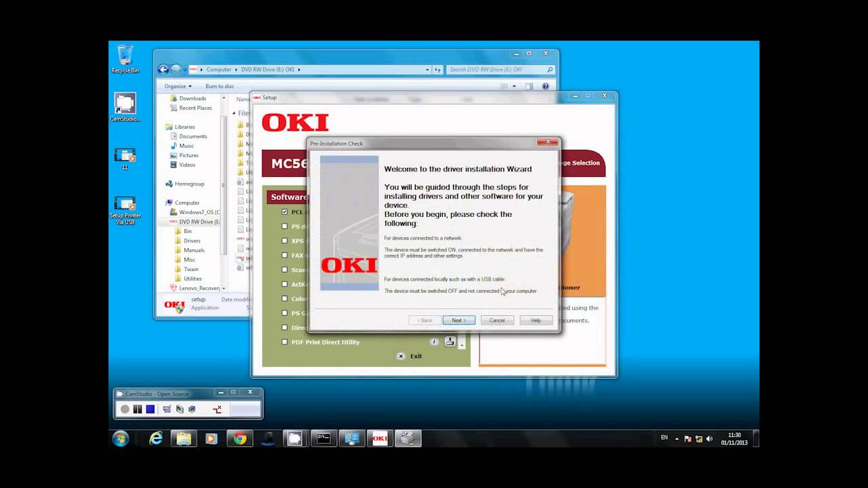
Task: Enable PDF Print Direct Utility checkbox
Action: (285, 342)
